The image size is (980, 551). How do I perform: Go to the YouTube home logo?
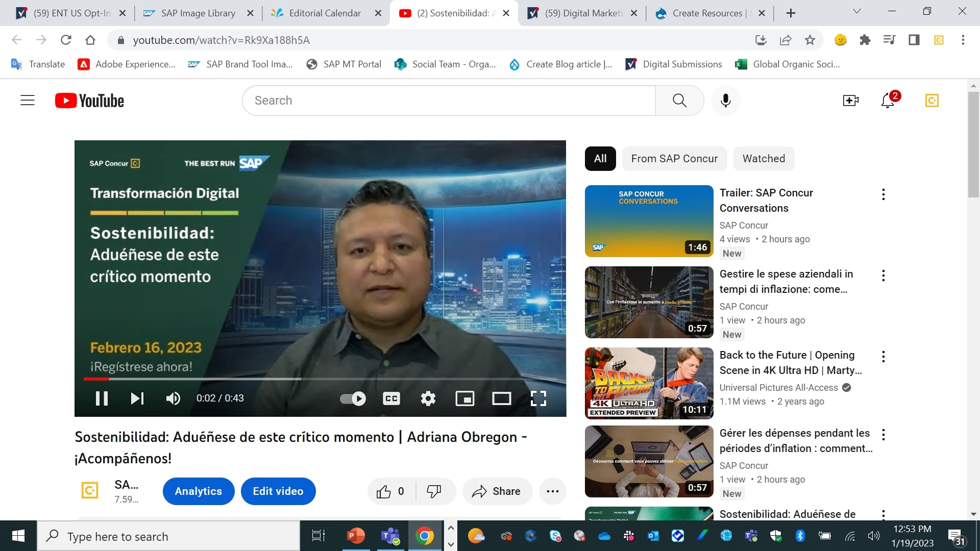click(90, 101)
